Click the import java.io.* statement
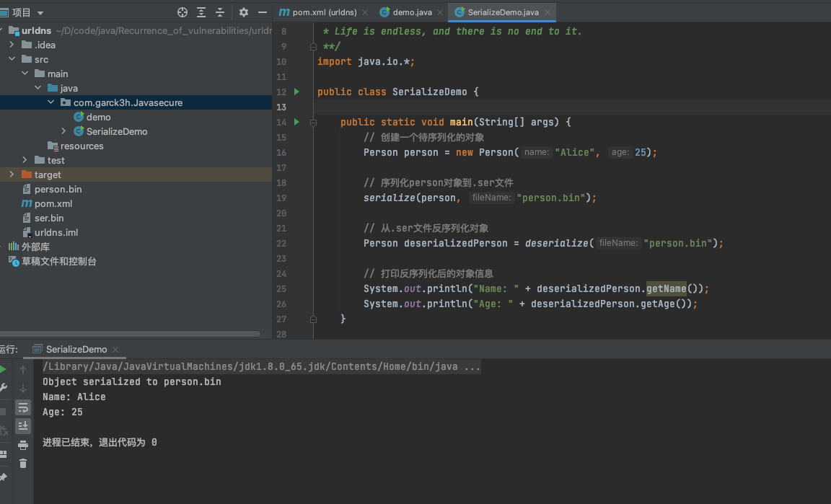 pyautogui.click(x=366, y=61)
